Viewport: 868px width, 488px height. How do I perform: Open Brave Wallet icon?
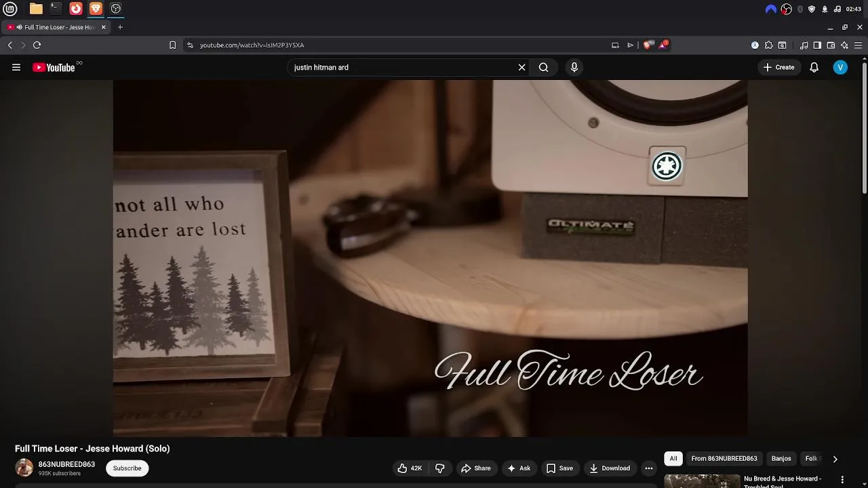pos(831,45)
